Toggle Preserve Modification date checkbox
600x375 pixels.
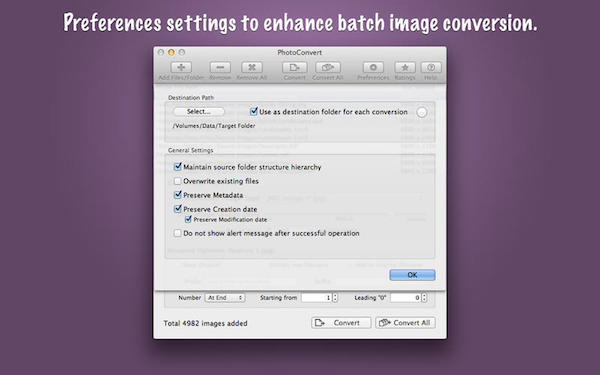click(188, 219)
